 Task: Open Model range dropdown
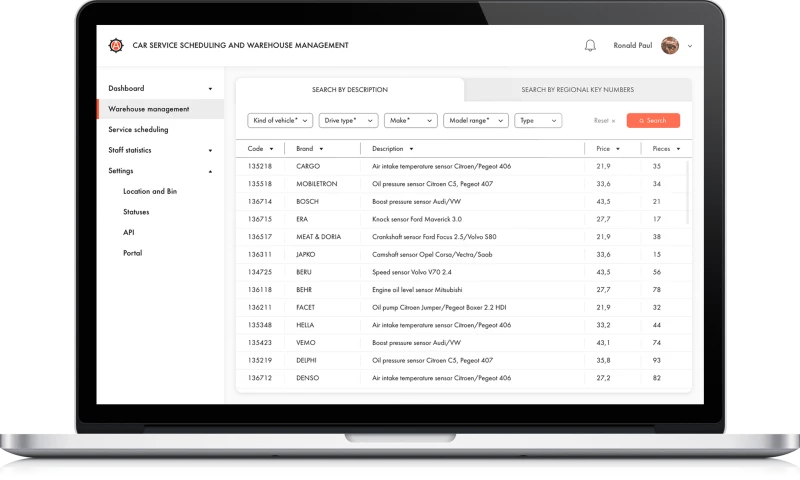[476, 120]
